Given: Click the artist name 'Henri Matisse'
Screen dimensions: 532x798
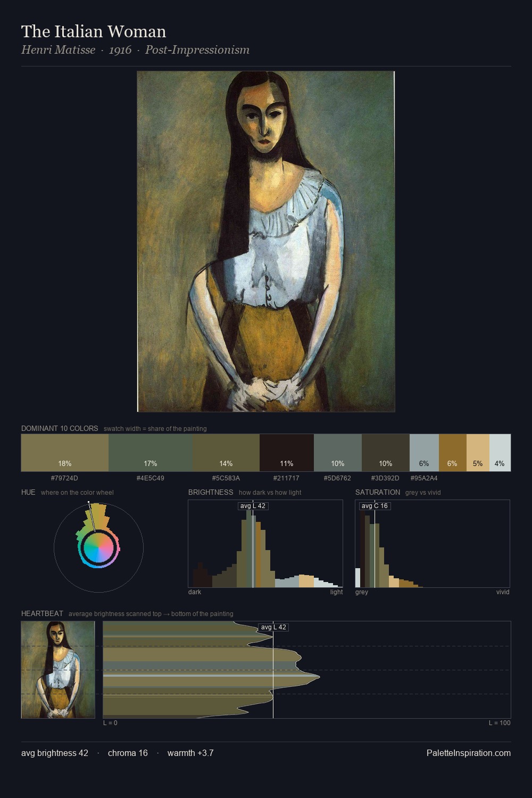Looking at the screenshot, I should pyautogui.click(x=59, y=50).
